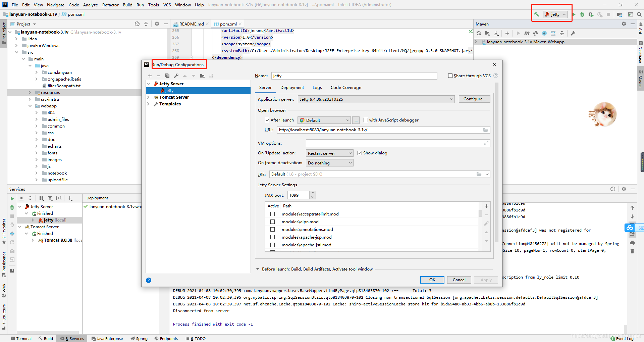Screen dimensions: 644x342
Task: Click the Search Everywhere magnifier icon
Action: [x=639, y=14]
